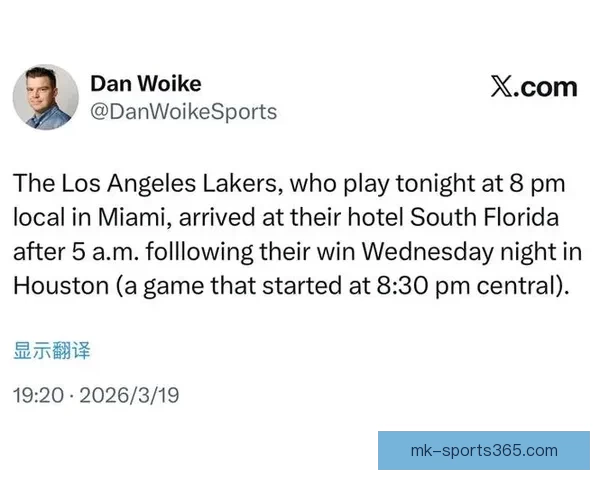Open the Dan Woike display name
The image size is (600, 480).
145,81
